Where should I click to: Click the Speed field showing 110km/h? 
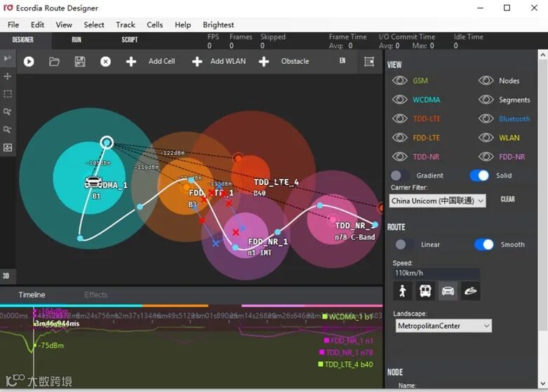pos(436,273)
